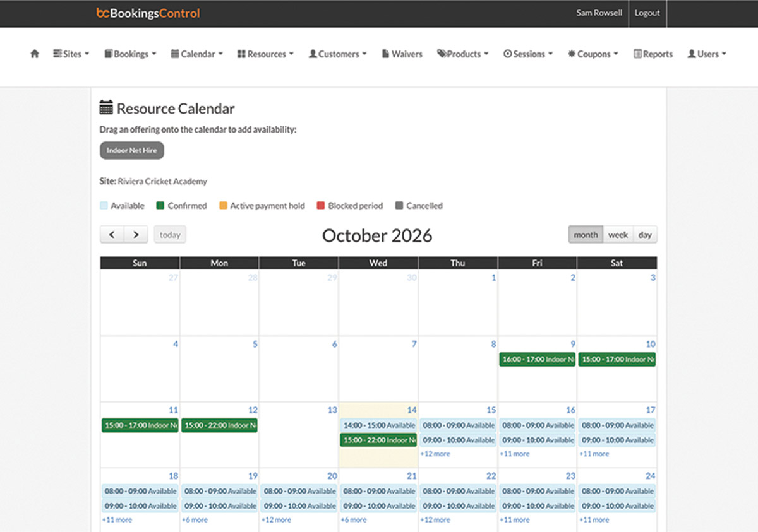Click day number 13 on calendar
Image resolution: width=758 pixels, height=532 pixels.
click(x=332, y=410)
